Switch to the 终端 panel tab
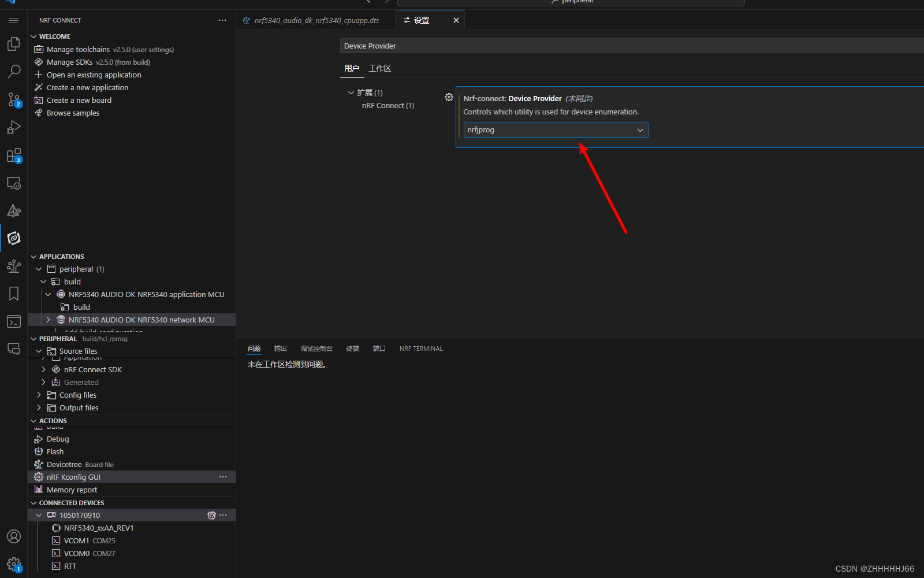This screenshot has width=924, height=578. pyautogui.click(x=353, y=349)
